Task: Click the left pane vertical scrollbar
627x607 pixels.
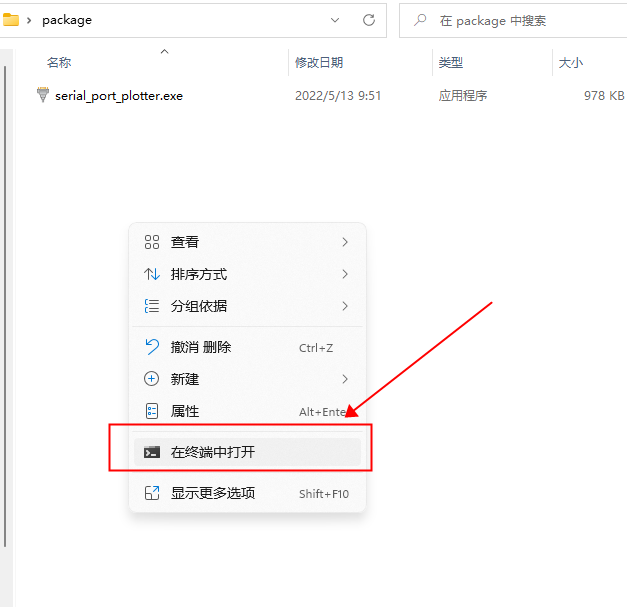Action: point(5,306)
